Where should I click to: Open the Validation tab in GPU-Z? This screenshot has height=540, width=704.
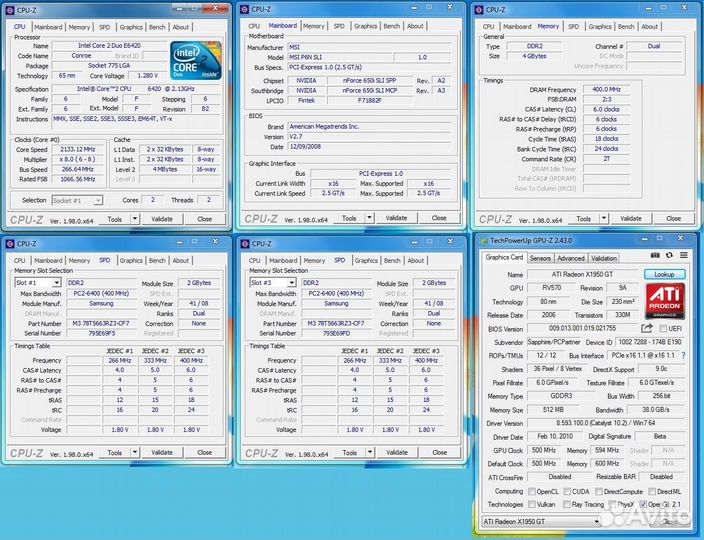point(603,258)
